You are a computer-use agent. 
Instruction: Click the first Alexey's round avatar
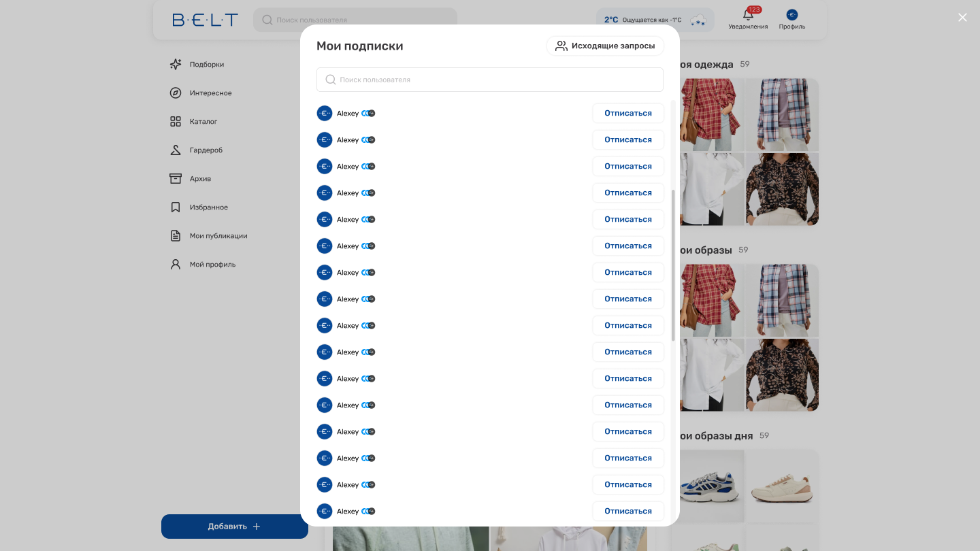point(325,113)
